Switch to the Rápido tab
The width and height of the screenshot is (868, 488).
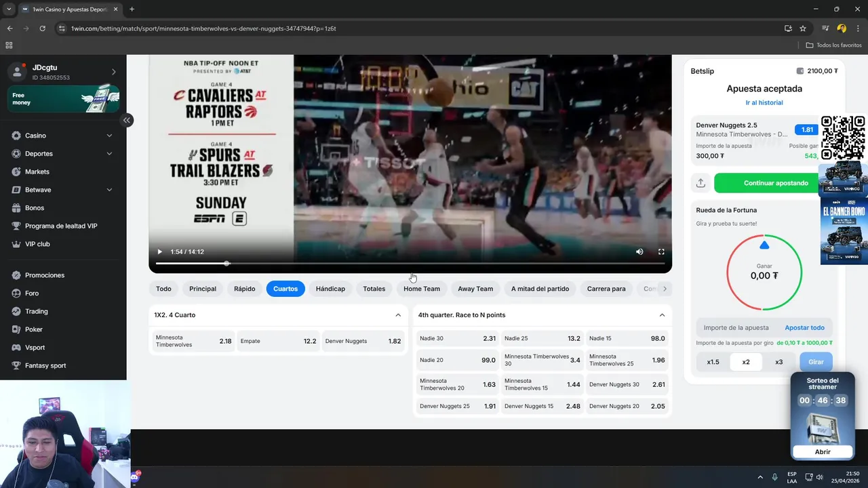(x=245, y=289)
